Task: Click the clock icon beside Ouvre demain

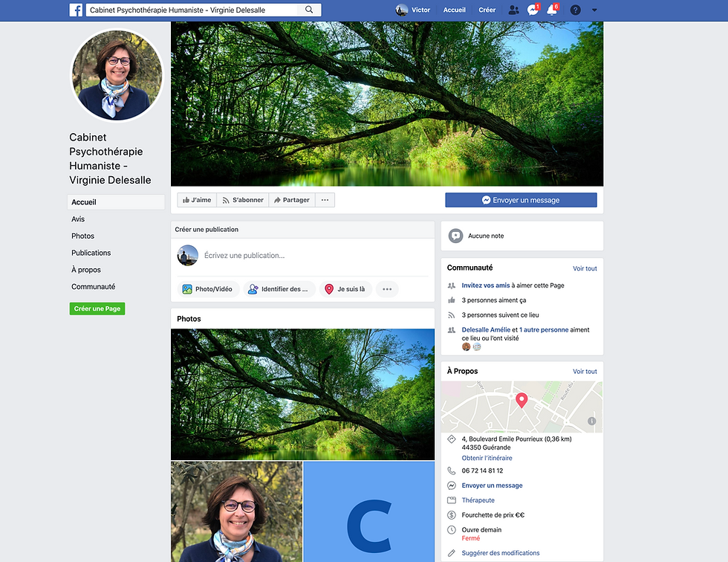Action: coord(452,530)
